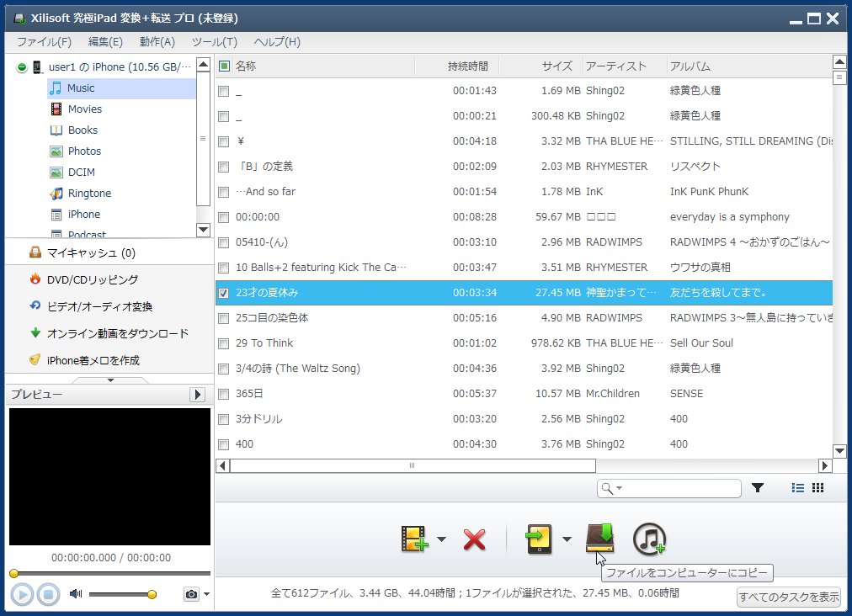The height and width of the screenshot is (616, 852).
Task: Sort by the アーティスト column header
Action: click(625, 66)
